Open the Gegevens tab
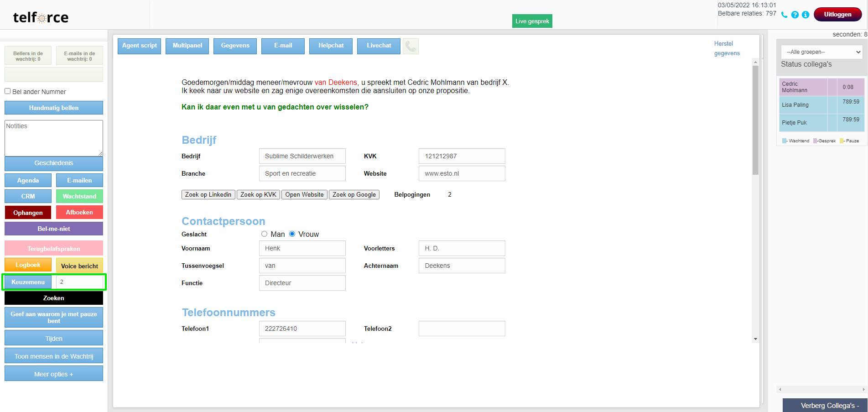The image size is (868, 412). (235, 46)
